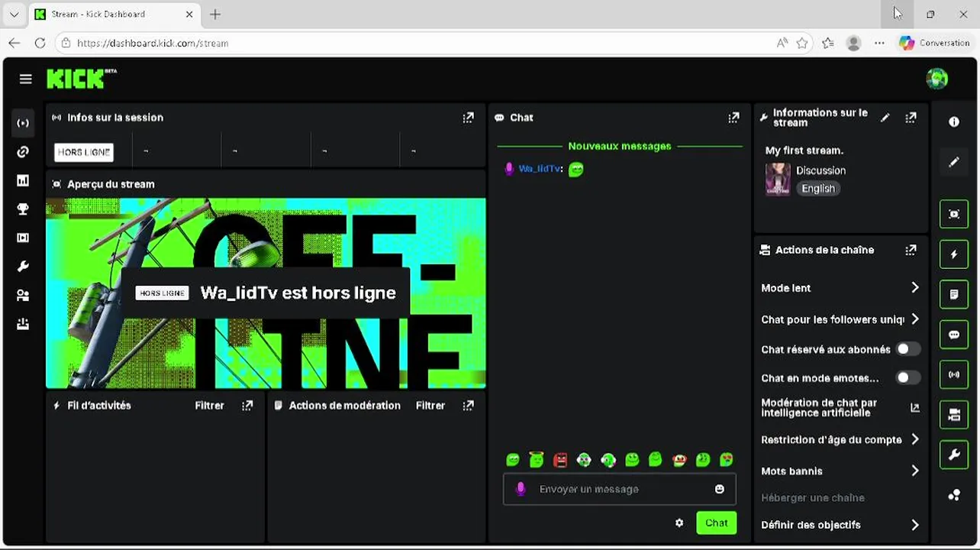Toggle the wrench widget in right rail

coord(954,455)
